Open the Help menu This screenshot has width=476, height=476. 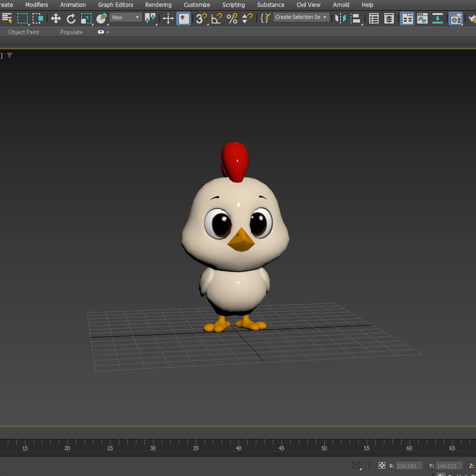click(367, 5)
